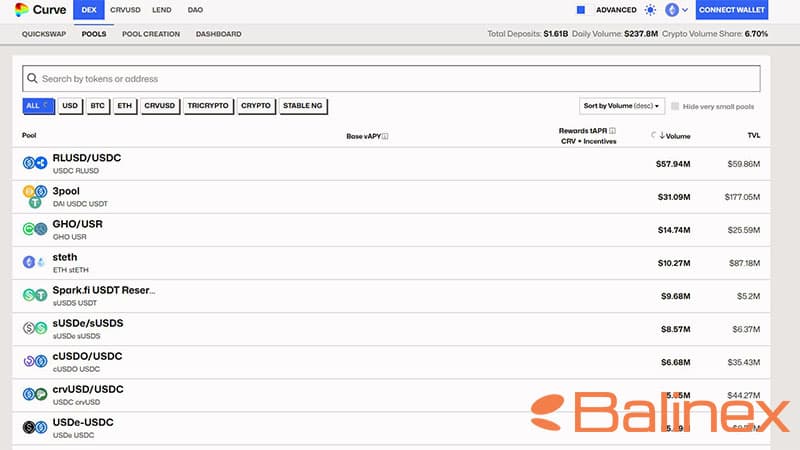Click the Base vAPY info icon

[x=385, y=136]
